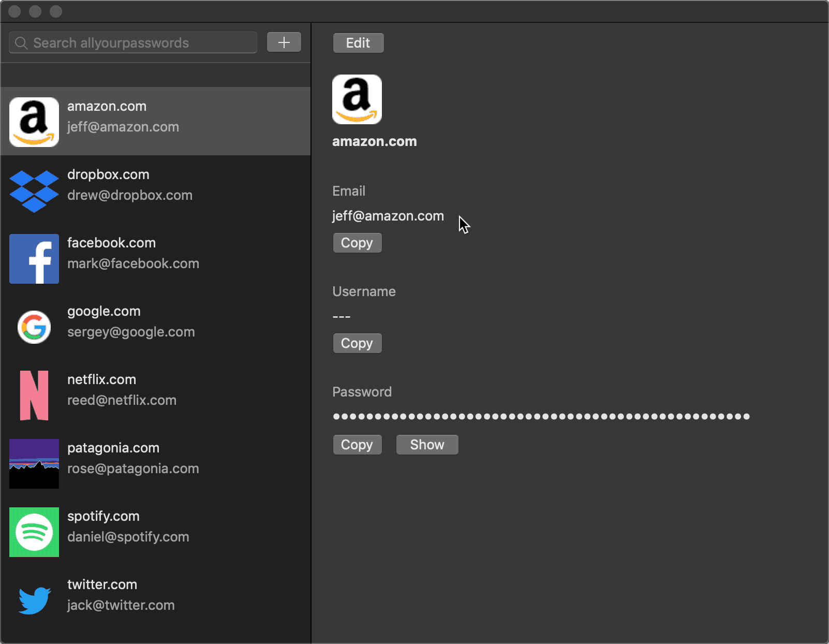This screenshot has width=829, height=644.
Task: Select the netflix.com entry title
Action: tap(101, 379)
